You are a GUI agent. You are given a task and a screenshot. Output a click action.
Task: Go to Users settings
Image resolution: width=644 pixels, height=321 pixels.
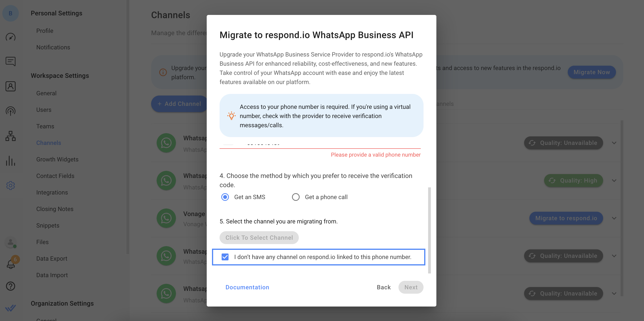tap(44, 110)
